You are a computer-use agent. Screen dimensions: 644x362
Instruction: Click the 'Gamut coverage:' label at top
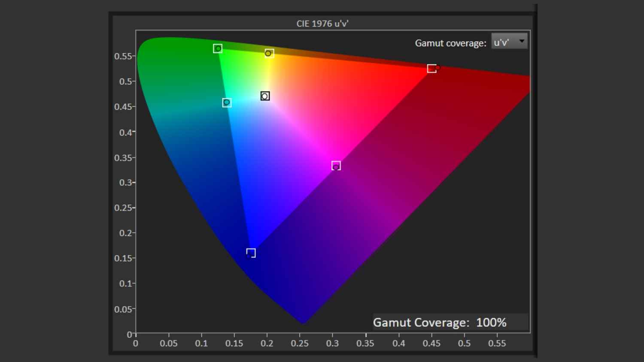[450, 43]
